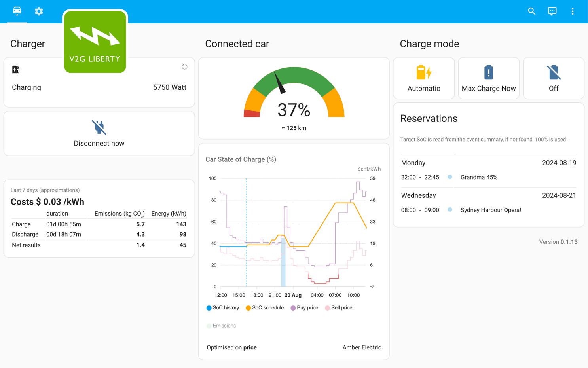Click the Monday reservation date header
Screen dimensions: 588x368
[413, 163]
